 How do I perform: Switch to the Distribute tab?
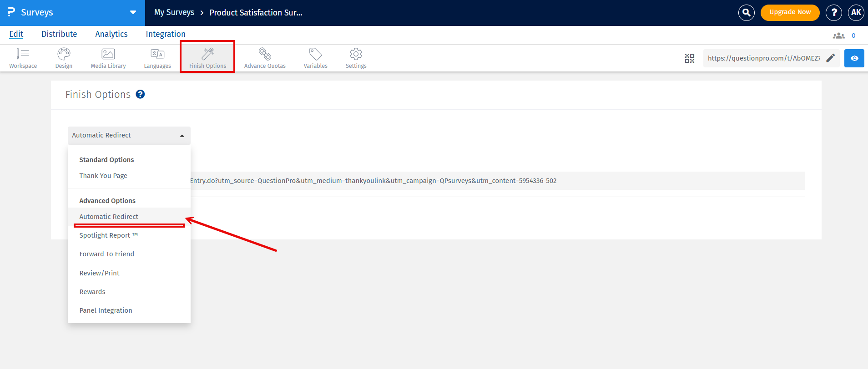point(59,34)
